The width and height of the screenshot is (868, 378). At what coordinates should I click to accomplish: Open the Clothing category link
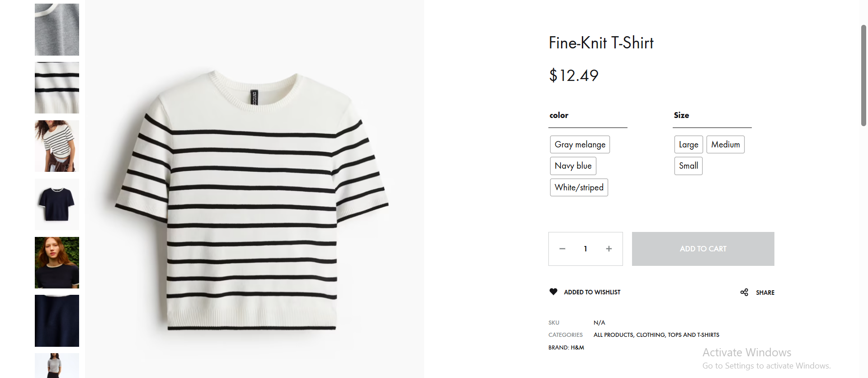pos(651,335)
